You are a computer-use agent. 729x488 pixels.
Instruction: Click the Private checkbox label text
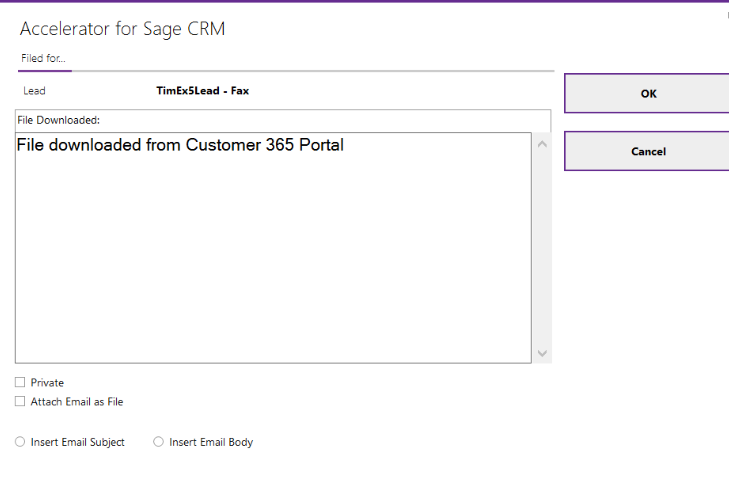(47, 382)
